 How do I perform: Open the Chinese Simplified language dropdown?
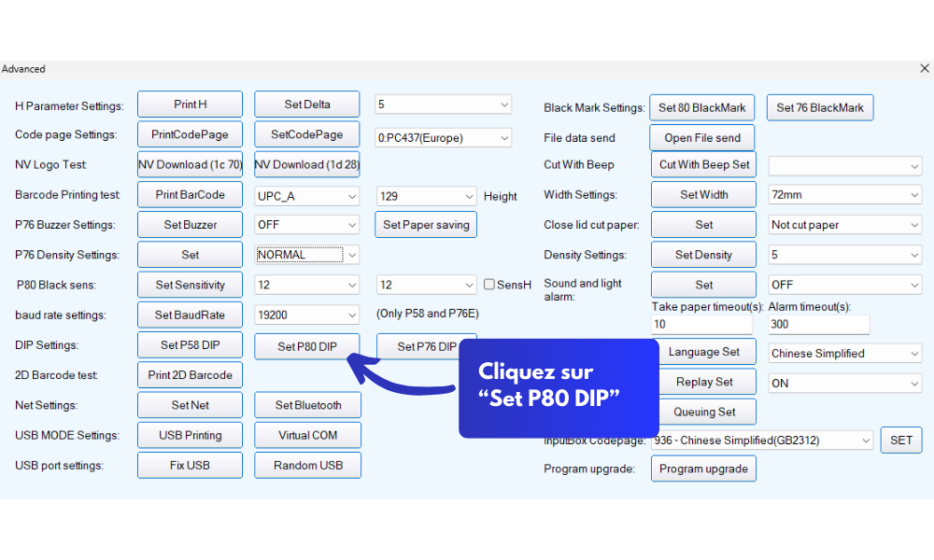[x=845, y=354]
